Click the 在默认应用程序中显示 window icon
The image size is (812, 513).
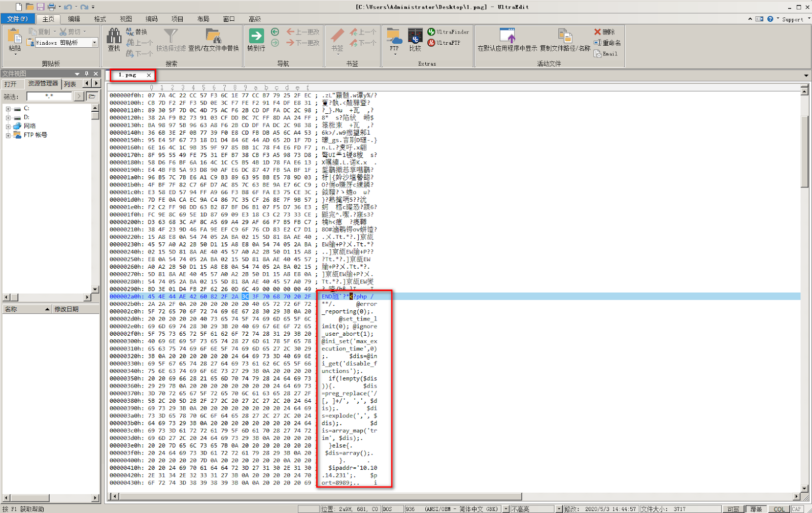click(507, 36)
